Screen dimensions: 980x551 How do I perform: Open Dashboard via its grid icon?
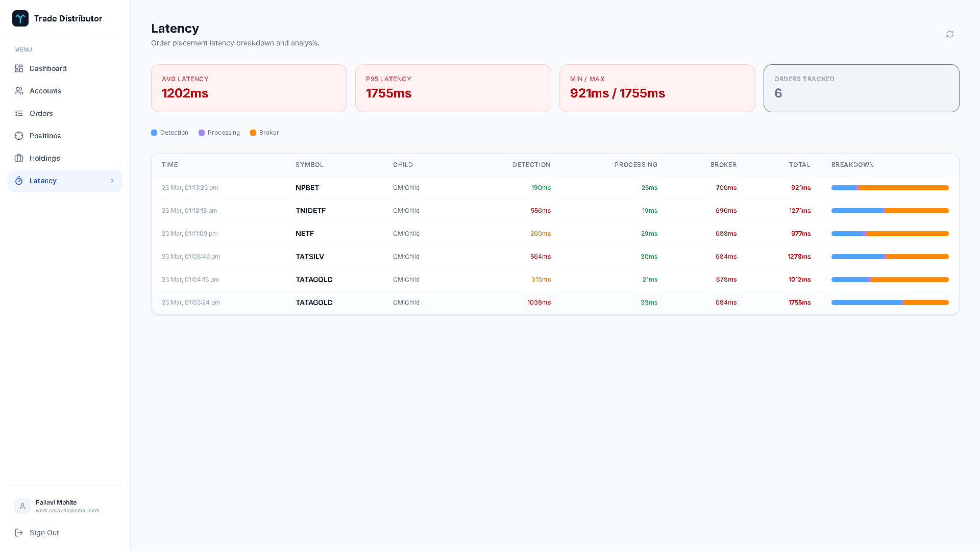click(19, 68)
